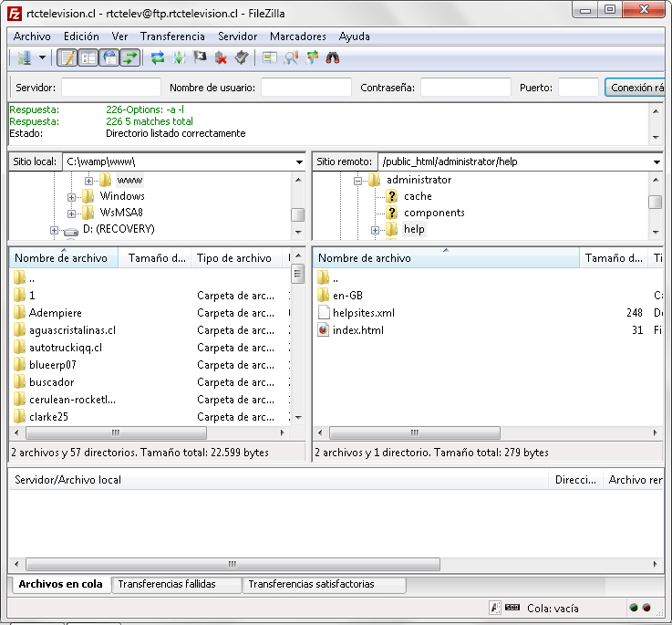Screen dimensions: 672x625
Task: Switch to Archivos en cola tab
Action: pyautogui.click(x=60, y=584)
